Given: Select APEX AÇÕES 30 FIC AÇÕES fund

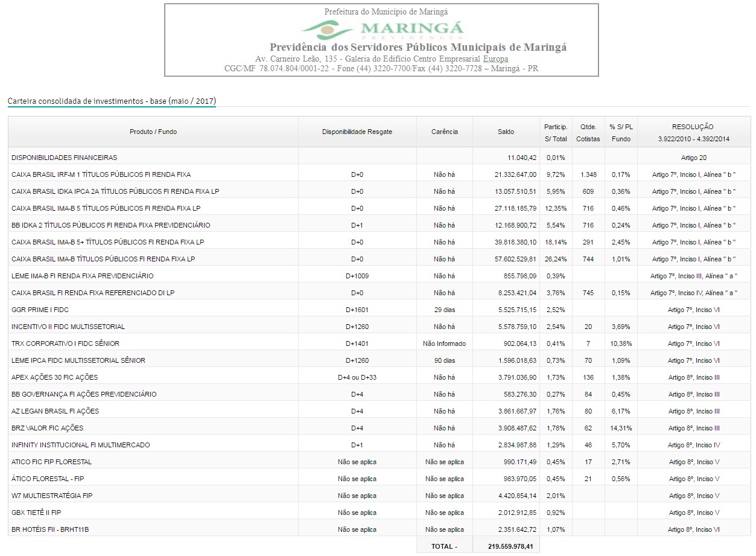Looking at the screenshot, I should pyautogui.click(x=54, y=377).
